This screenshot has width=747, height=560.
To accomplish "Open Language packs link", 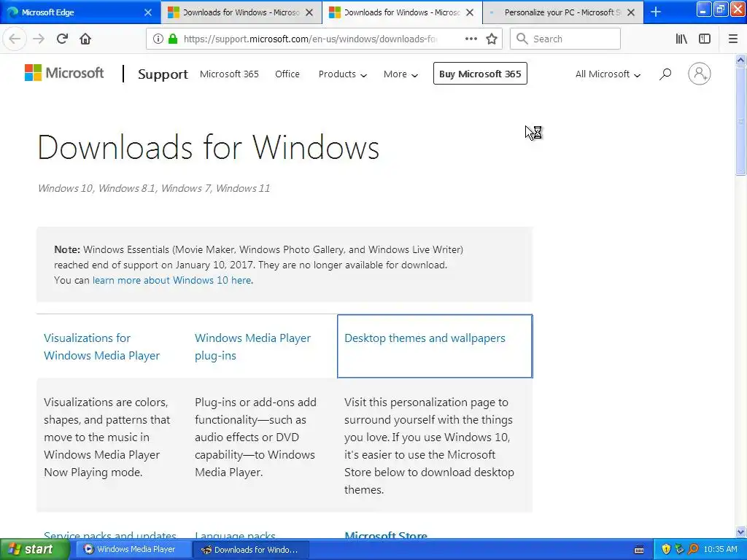I will pyautogui.click(x=235, y=535).
